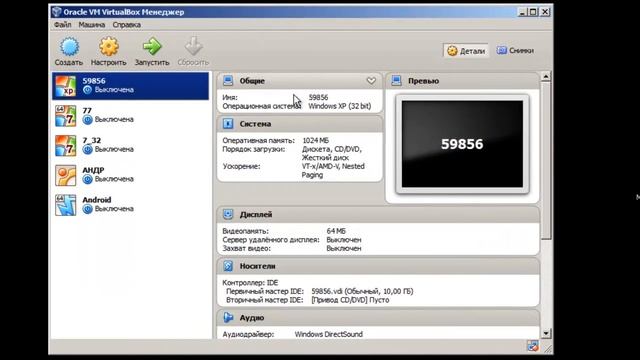Open the Справка menu
Viewport: 640px width, 360px height.
click(127, 25)
